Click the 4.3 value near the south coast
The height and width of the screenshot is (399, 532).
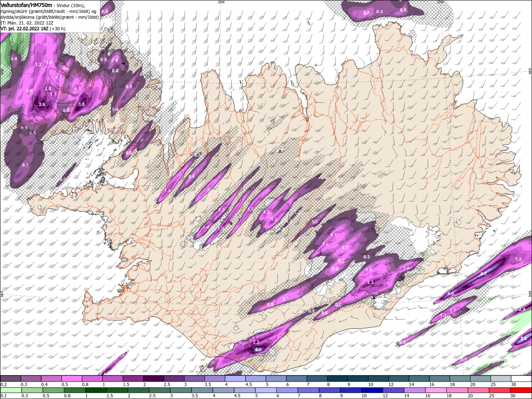(258, 350)
